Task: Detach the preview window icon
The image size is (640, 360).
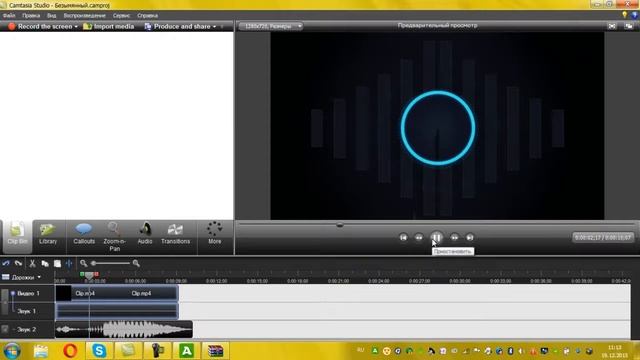Action: 629,26
